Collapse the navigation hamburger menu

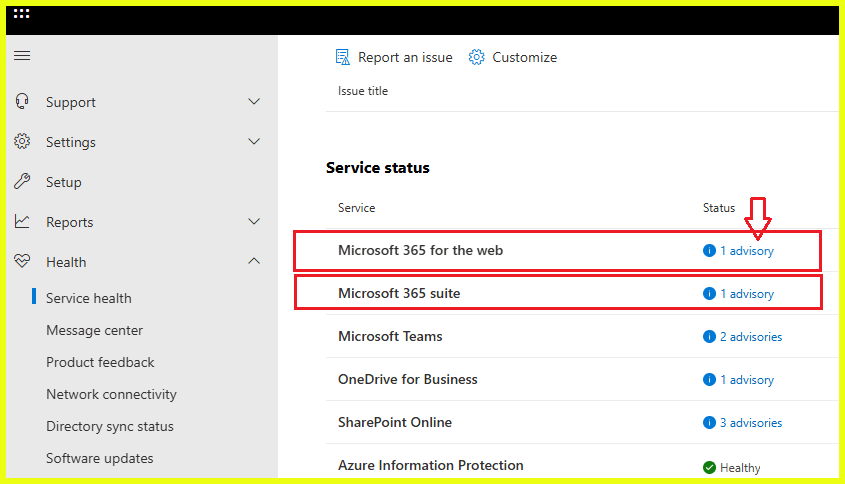[x=22, y=56]
